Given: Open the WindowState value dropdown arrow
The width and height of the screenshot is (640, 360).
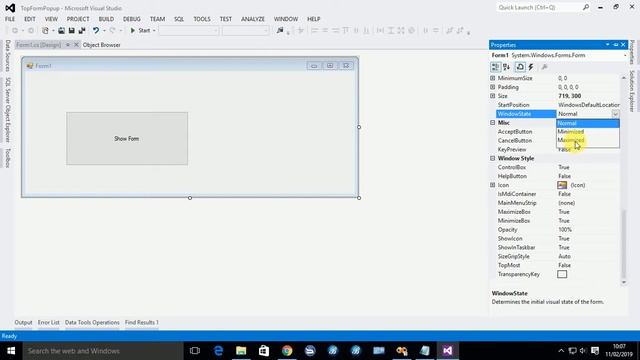Looking at the screenshot, I should 615,114.
